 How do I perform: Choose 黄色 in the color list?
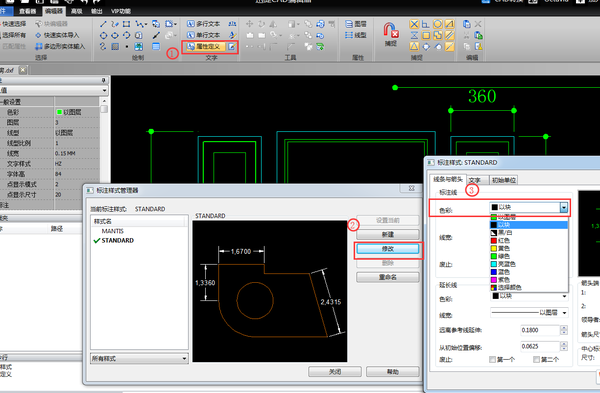[529, 248]
